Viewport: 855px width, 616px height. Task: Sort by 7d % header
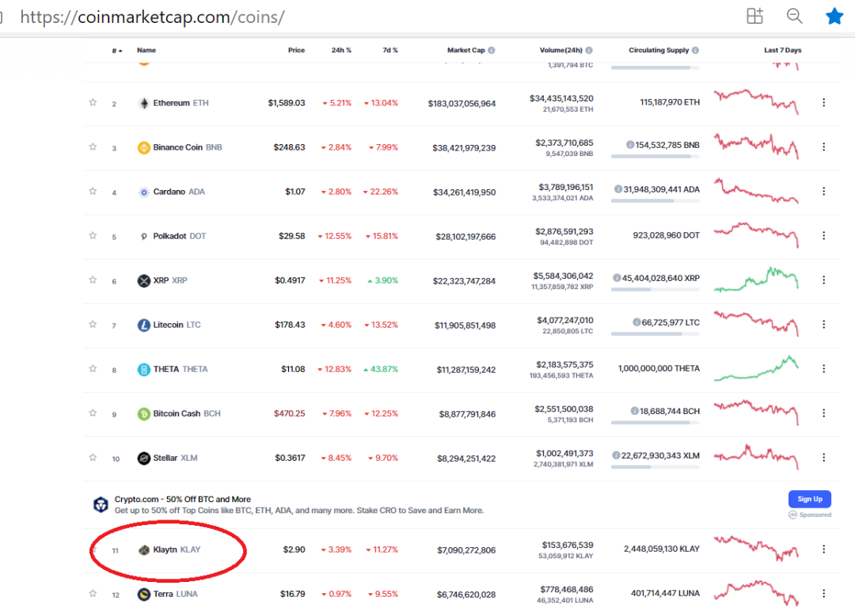pyautogui.click(x=389, y=50)
